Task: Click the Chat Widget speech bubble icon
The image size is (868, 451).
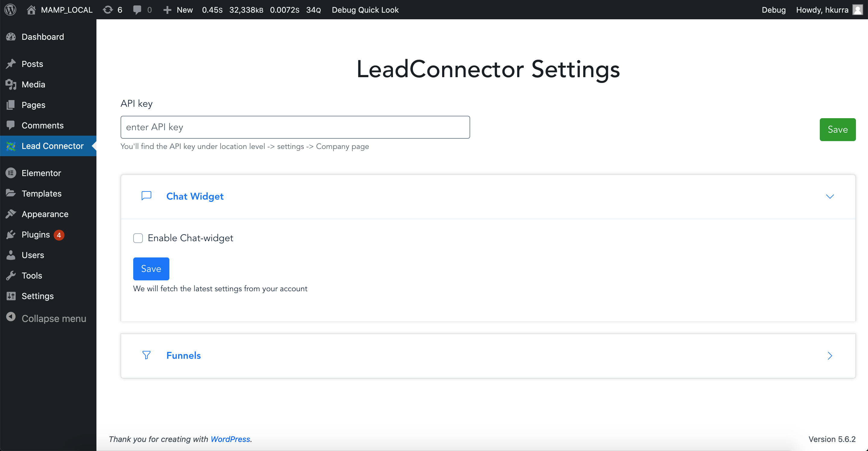Action: (x=146, y=196)
